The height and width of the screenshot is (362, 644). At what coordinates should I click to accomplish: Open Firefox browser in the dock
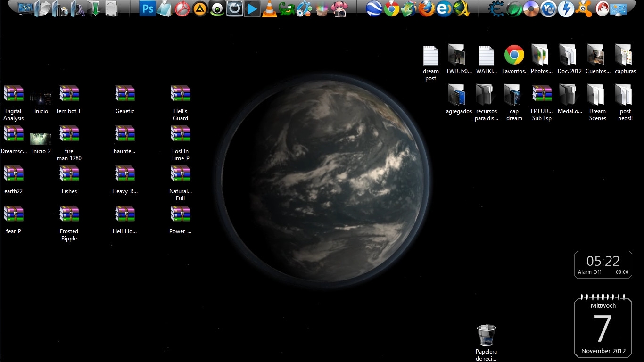point(427,8)
